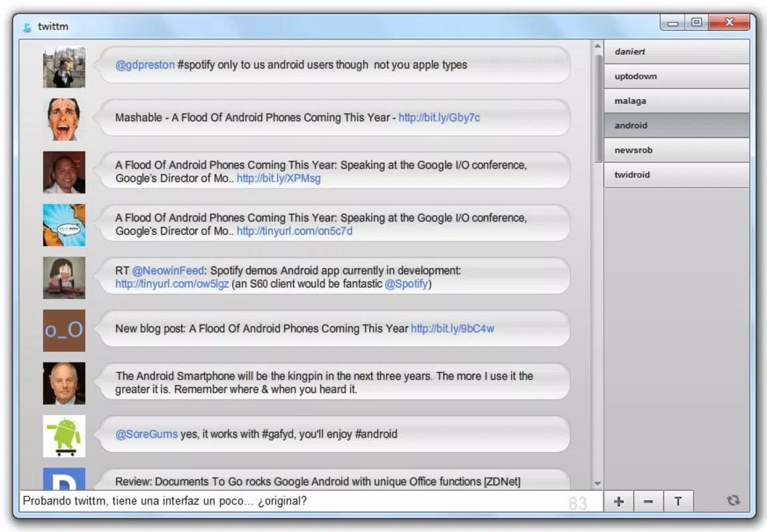Open avatar of the @gdpreston spotify tweet

tap(64, 67)
